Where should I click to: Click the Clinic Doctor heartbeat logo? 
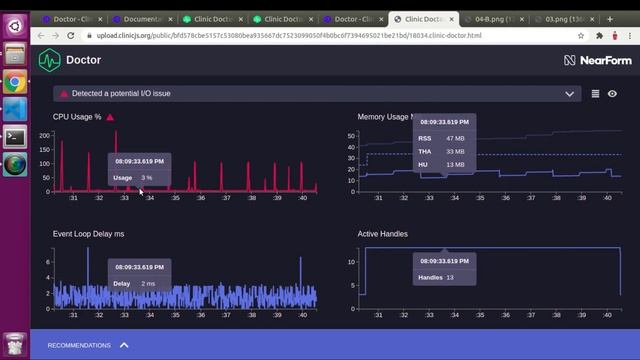point(49,60)
